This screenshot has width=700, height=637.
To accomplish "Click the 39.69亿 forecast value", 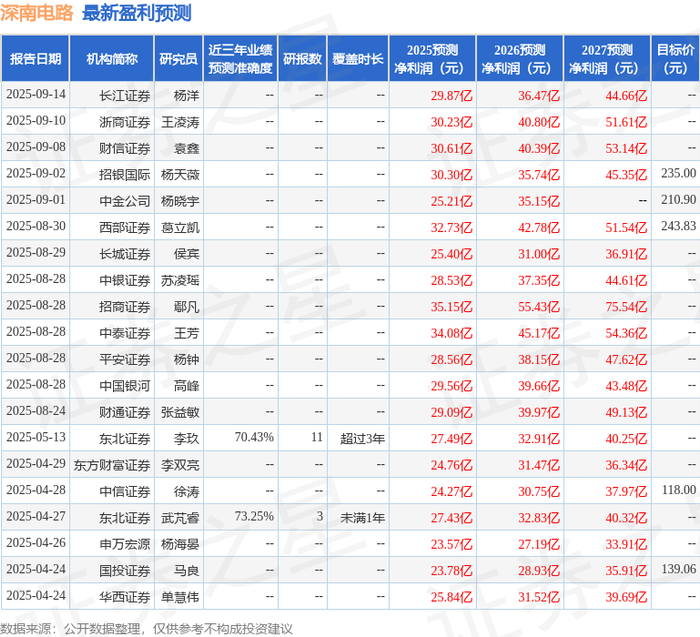I will tap(626, 596).
